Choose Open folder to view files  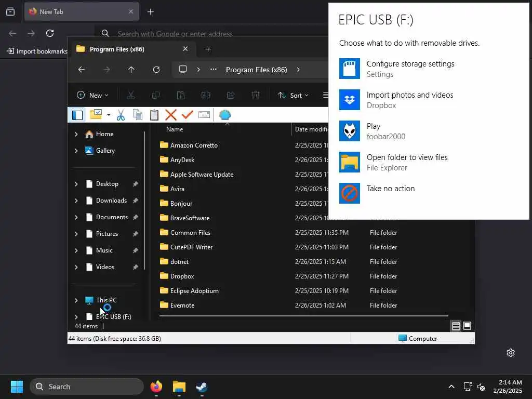click(x=429, y=163)
